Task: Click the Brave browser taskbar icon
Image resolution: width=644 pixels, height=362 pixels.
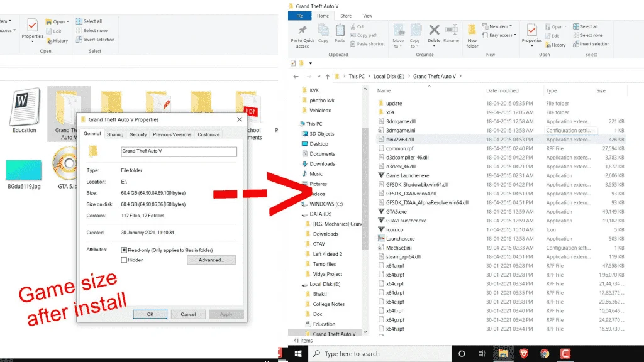Action: pyautogui.click(x=524, y=354)
